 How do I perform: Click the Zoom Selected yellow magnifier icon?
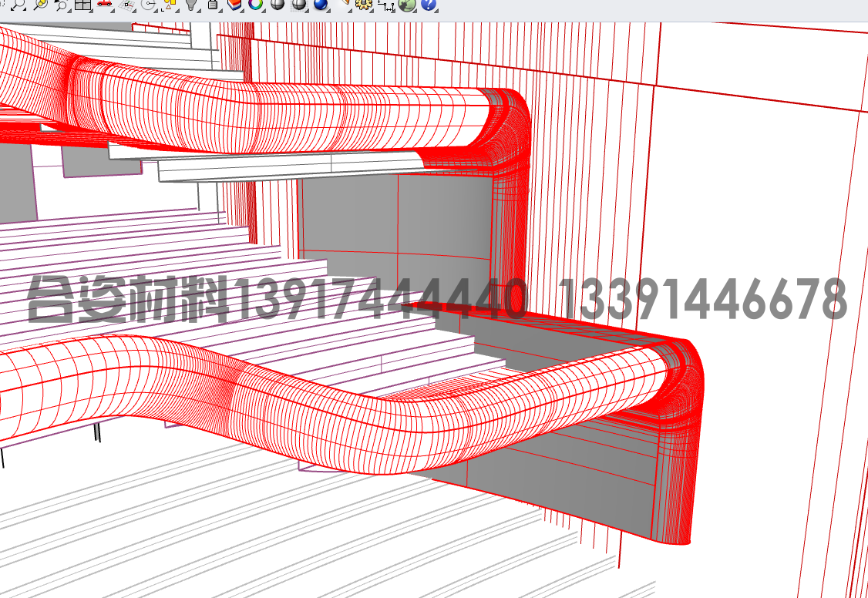[x=39, y=5]
